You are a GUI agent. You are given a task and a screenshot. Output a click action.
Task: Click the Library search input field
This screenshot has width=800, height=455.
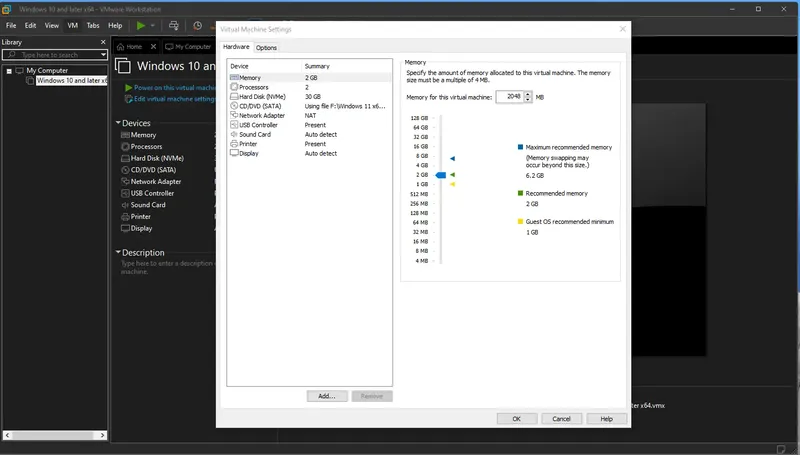[x=55, y=55]
